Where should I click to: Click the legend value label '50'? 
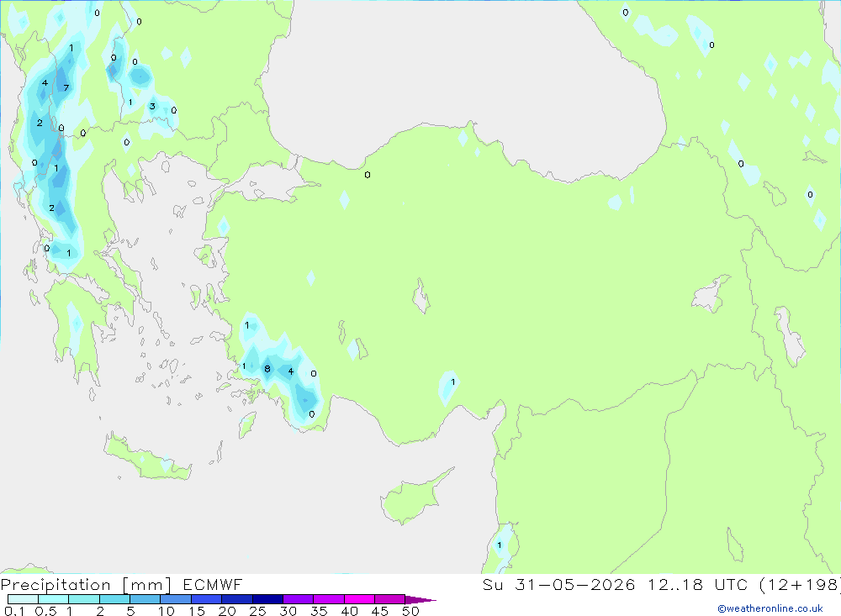(410, 611)
